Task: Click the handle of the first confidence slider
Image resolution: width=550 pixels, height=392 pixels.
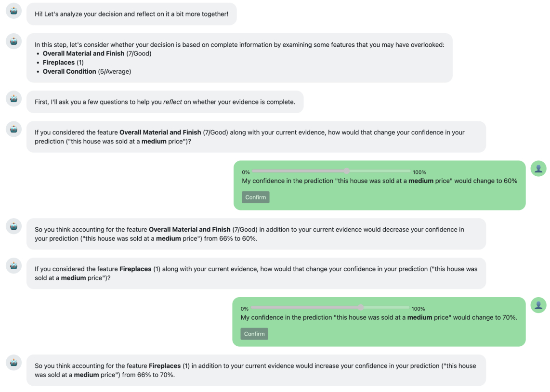Action: (x=347, y=170)
